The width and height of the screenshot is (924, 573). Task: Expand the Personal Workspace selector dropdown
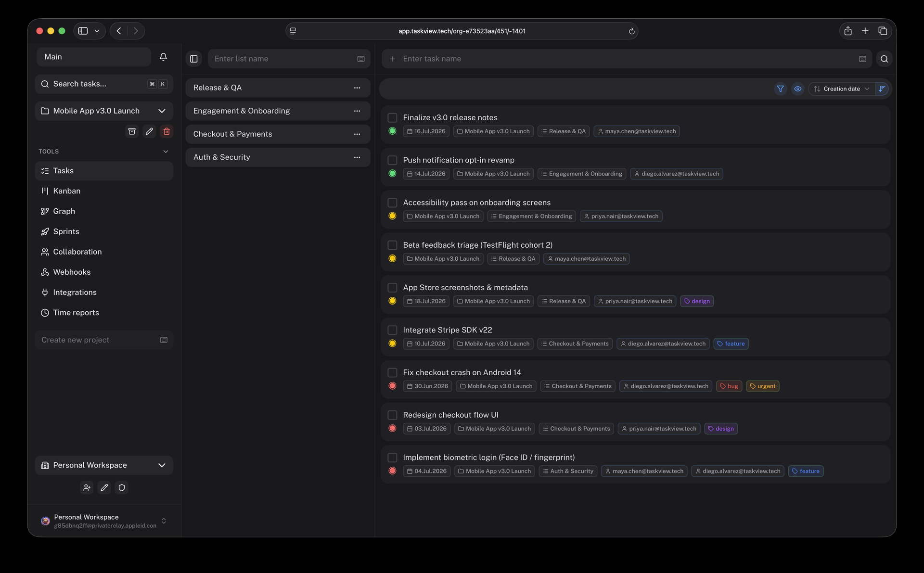tap(162, 465)
